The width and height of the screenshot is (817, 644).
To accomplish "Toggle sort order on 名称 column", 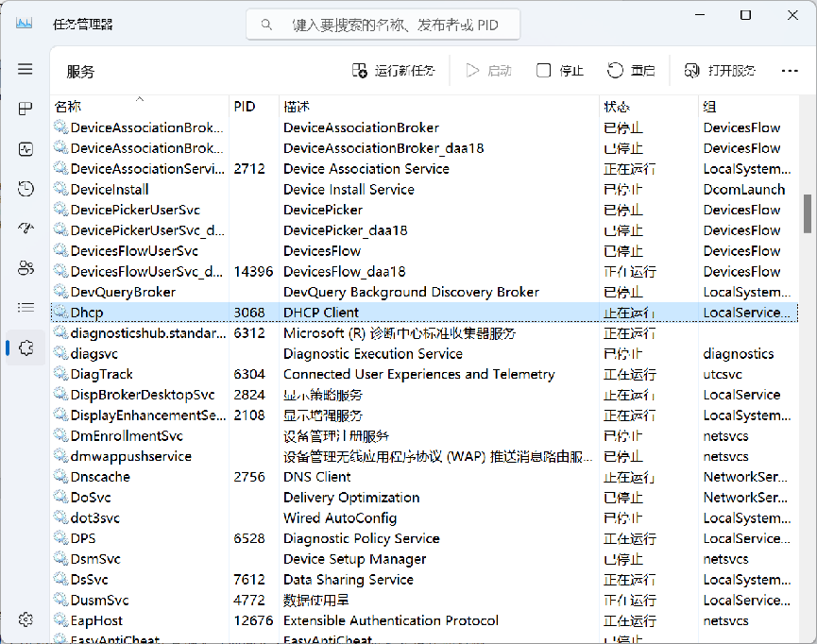I will [67, 106].
